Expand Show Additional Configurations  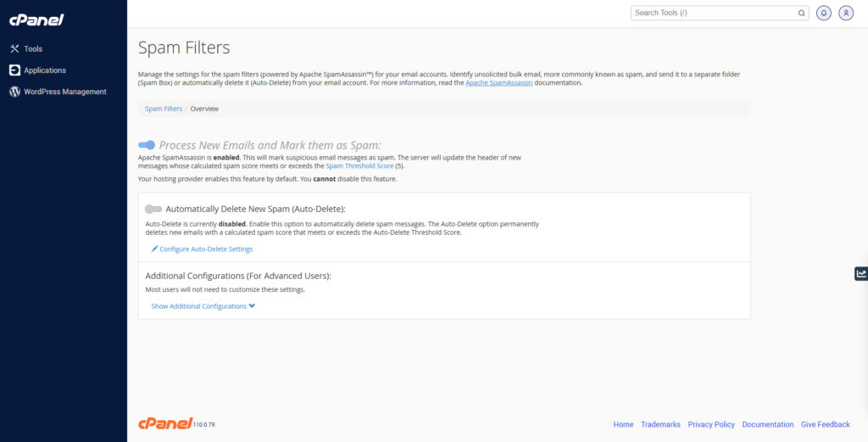pos(203,306)
